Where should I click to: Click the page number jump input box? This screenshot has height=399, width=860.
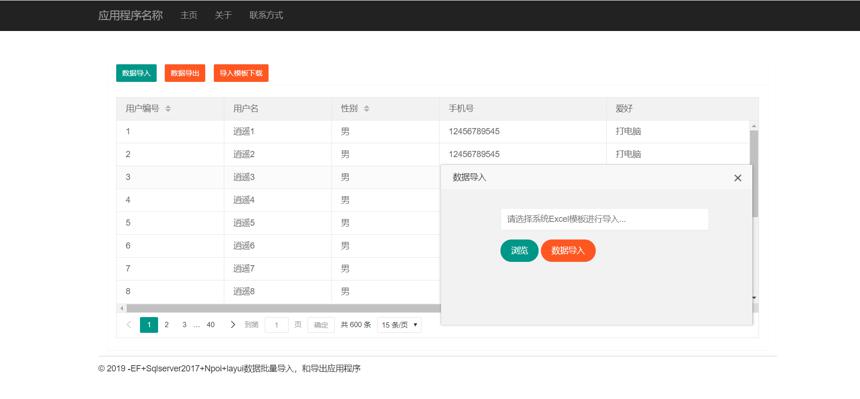[277, 325]
